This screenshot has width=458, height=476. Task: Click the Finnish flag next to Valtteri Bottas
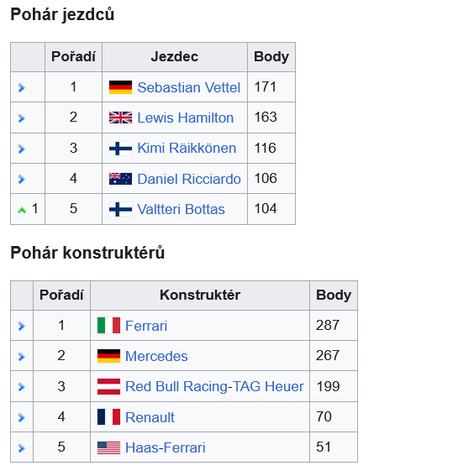[x=120, y=209]
